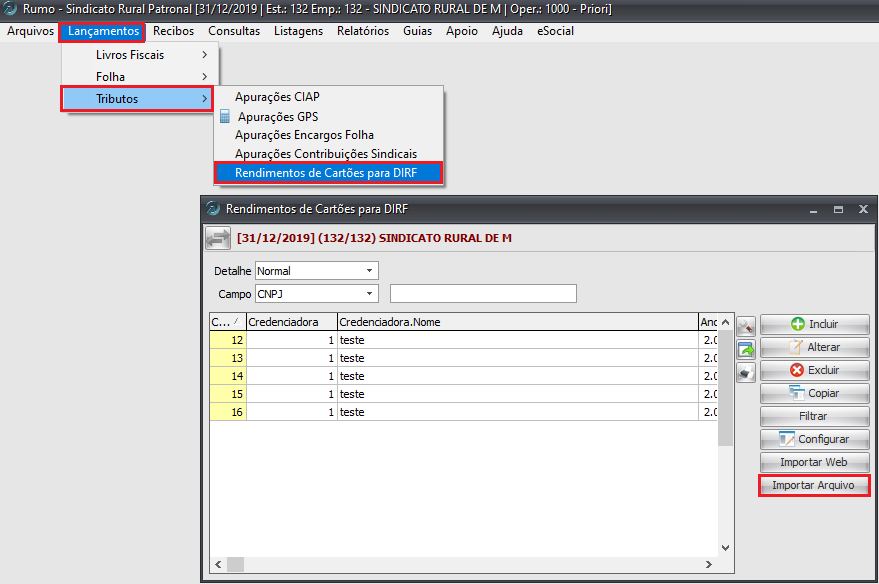The height and width of the screenshot is (584, 879).
Task: Open the Lançamentos menu
Action: 103,31
